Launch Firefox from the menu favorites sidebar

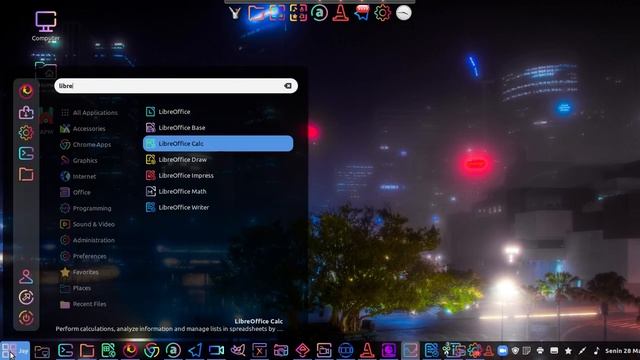pos(26,91)
